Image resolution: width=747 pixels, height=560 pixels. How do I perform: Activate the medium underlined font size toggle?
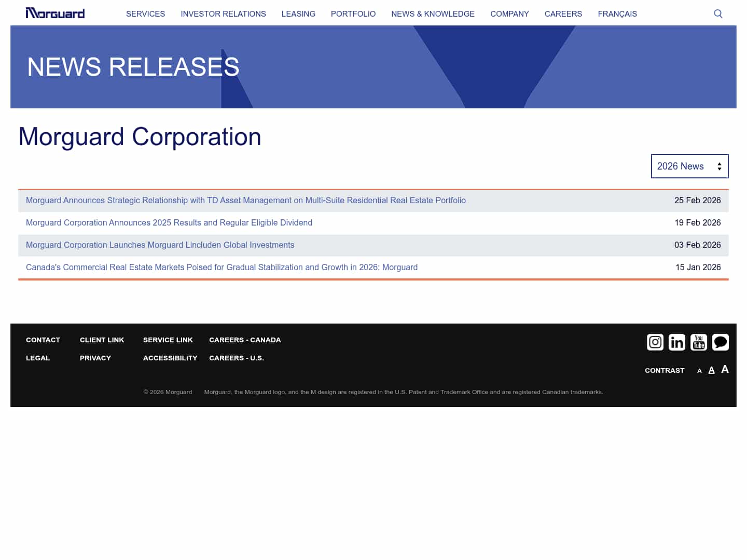point(711,370)
